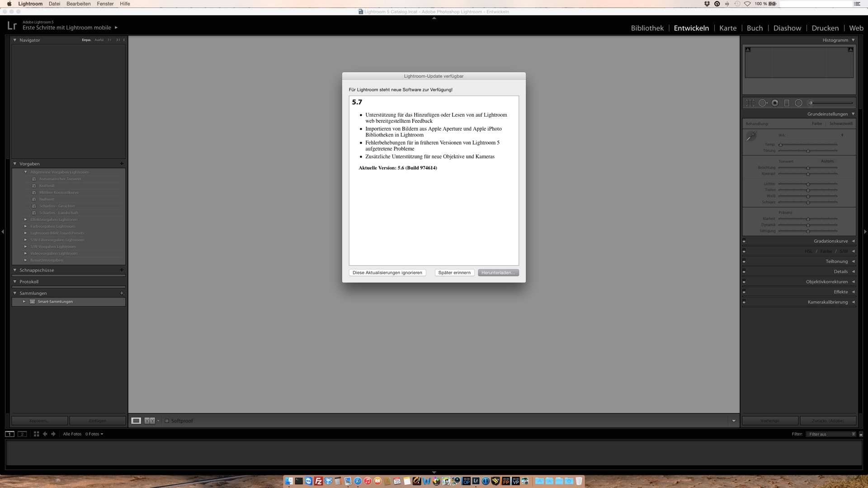Open the Bearbeiten menu
The image size is (868, 488).
coord(78,4)
